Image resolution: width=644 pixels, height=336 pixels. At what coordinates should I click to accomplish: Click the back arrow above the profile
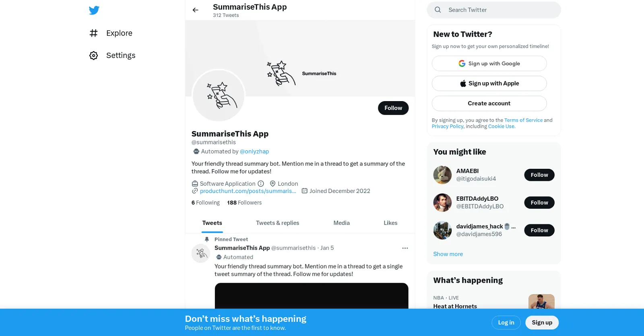click(x=195, y=10)
